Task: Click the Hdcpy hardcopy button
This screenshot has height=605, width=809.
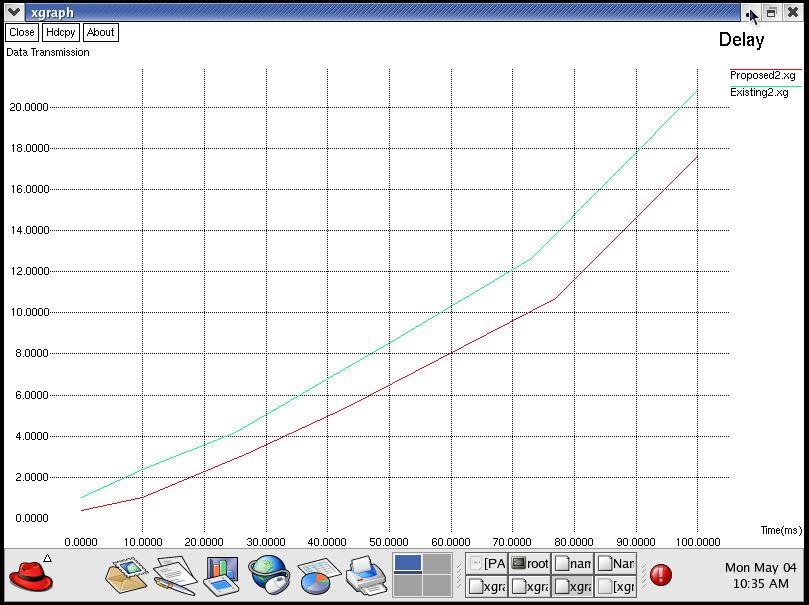Action: tap(61, 32)
